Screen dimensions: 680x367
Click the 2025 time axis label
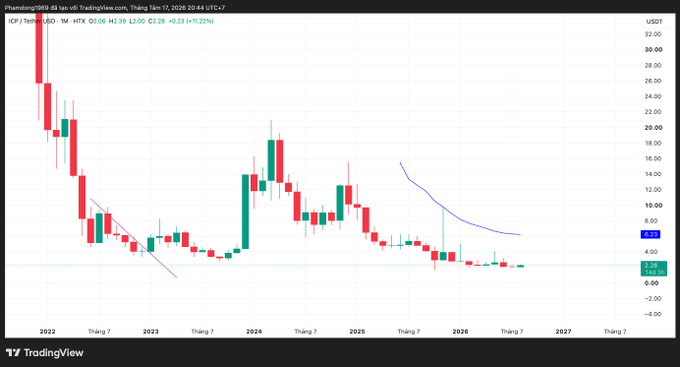point(357,331)
